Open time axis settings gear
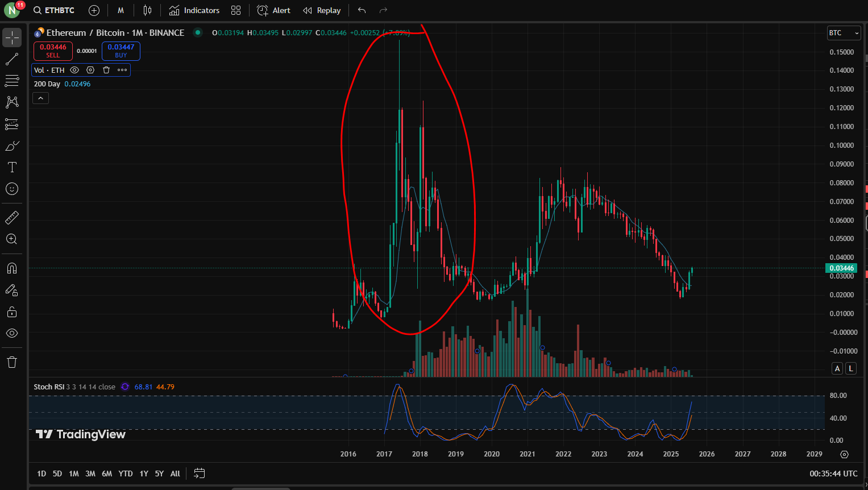This screenshot has width=868, height=490. pyautogui.click(x=844, y=454)
